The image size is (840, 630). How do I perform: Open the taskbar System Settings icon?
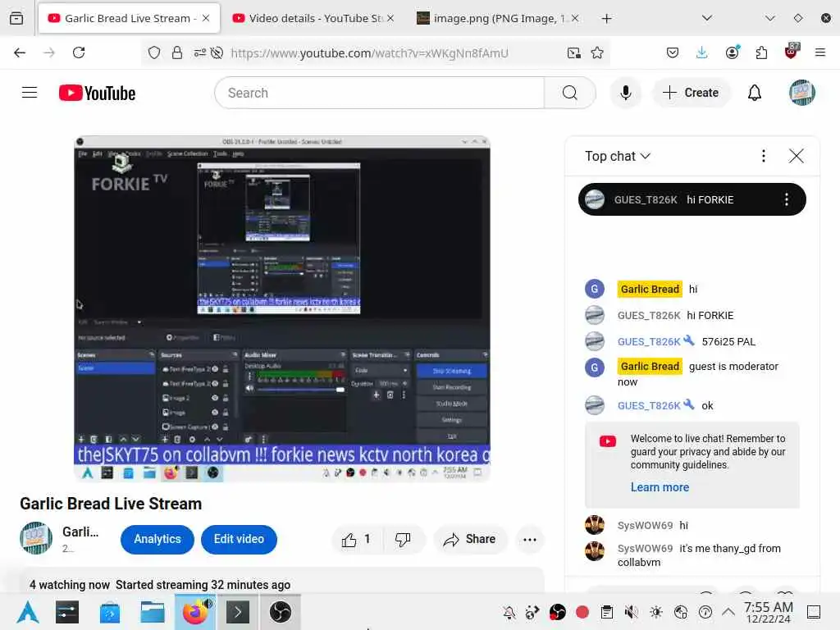click(x=67, y=612)
